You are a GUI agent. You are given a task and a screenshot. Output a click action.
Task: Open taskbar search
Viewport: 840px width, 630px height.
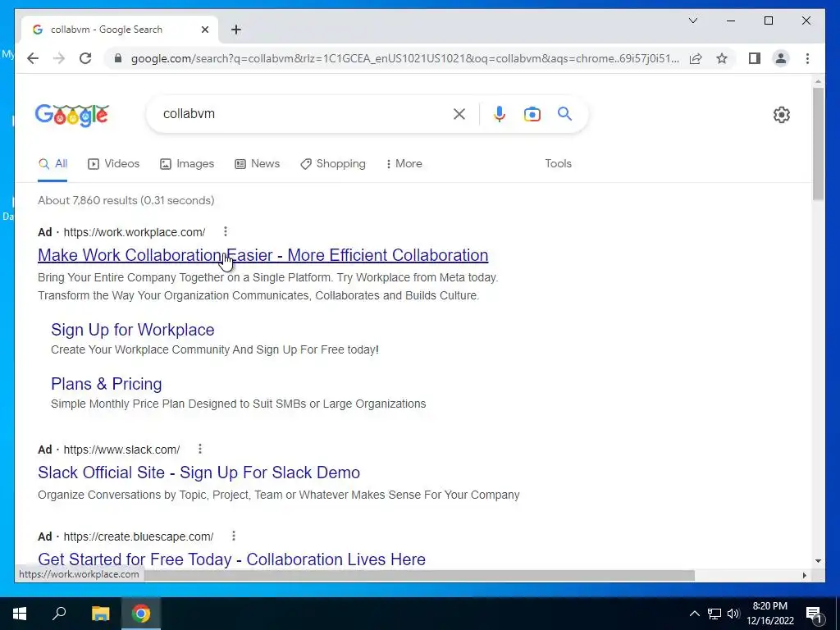(x=59, y=614)
